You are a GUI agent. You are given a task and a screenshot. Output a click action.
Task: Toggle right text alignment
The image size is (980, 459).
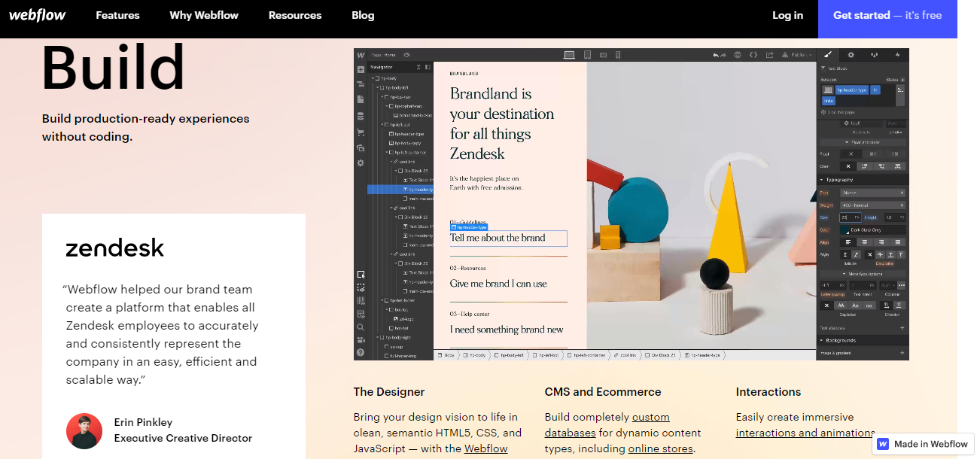coord(881,242)
